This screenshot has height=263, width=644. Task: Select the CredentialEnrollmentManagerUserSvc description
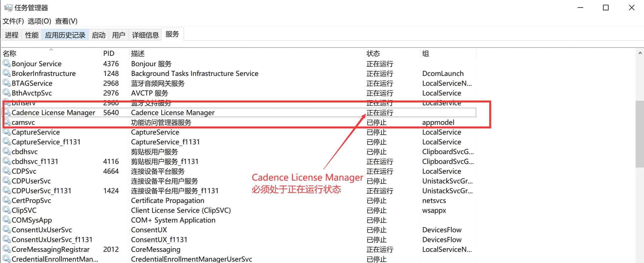(x=192, y=259)
